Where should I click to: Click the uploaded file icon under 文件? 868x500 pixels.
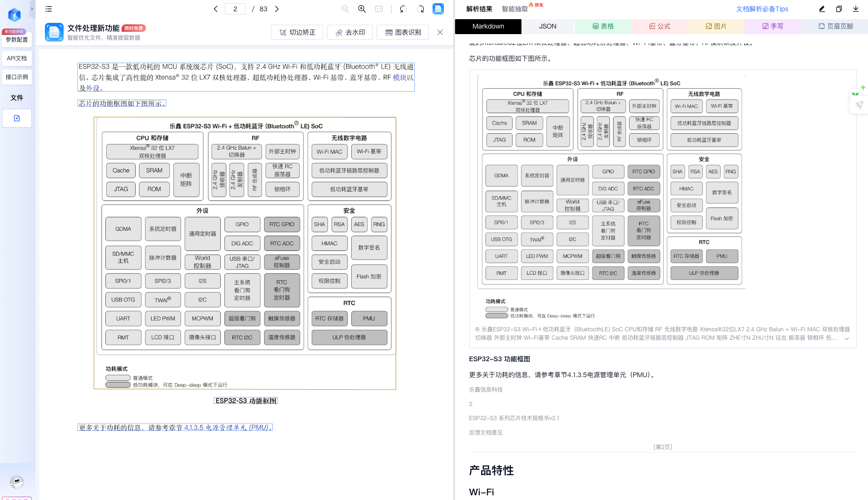17,118
